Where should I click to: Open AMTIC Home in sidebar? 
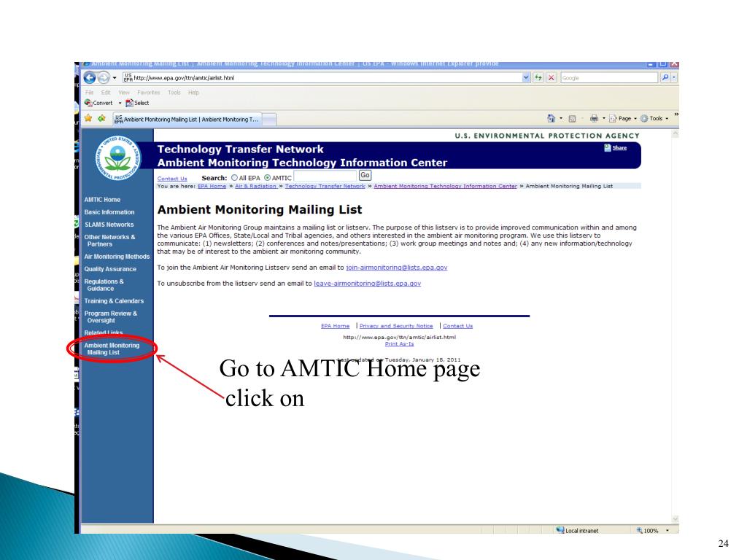coord(102,200)
